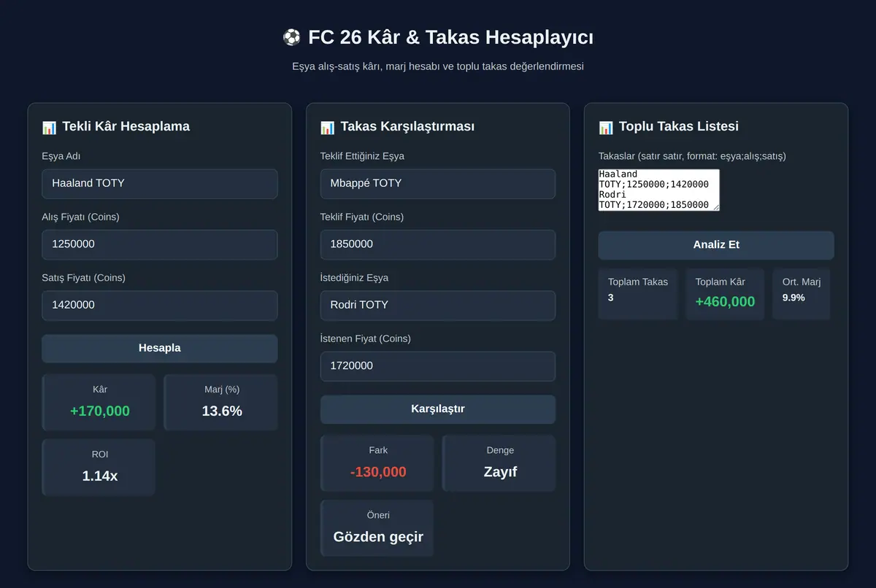
Task: Select the Fark value -130,000
Action: coord(378,472)
